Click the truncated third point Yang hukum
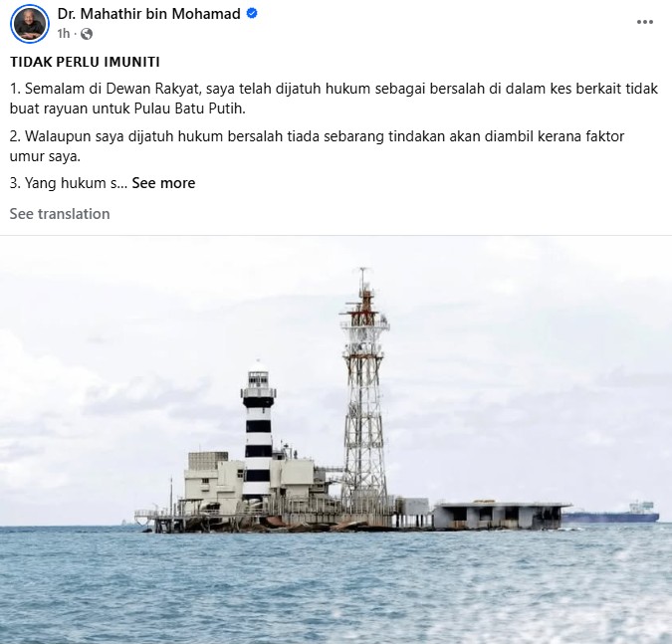 pos(69,183)
